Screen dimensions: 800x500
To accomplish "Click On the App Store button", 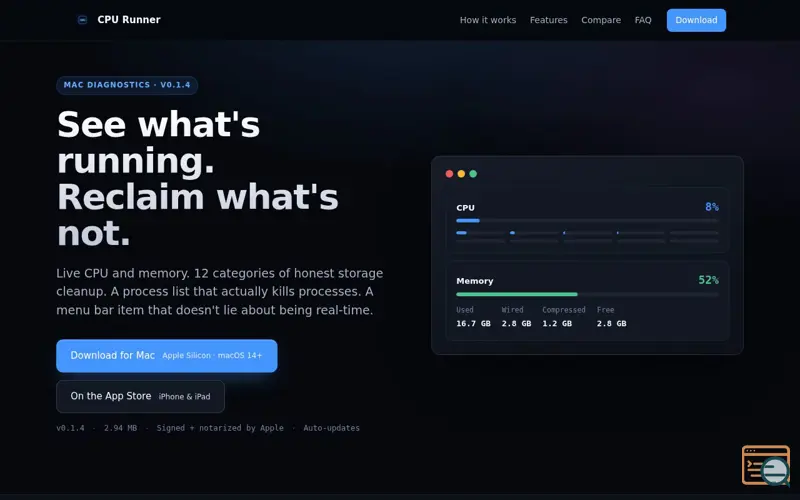I will tap(140, 396).
